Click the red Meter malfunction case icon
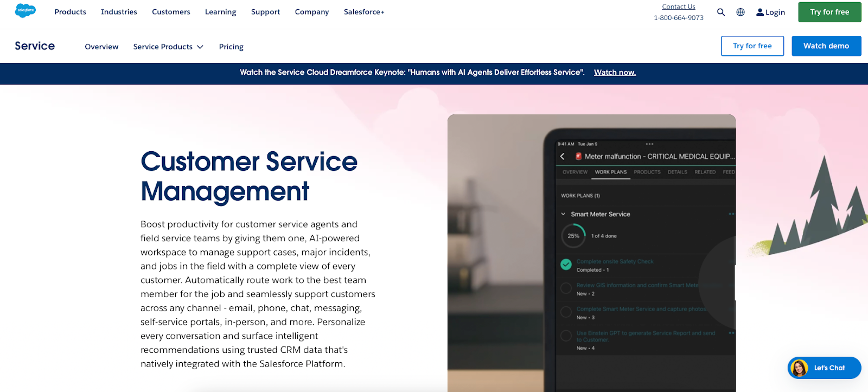The image size is (868, 392). [x=578, y=156]
